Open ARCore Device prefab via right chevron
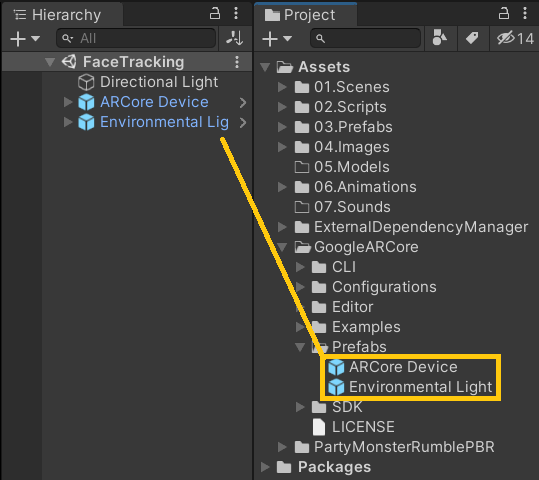The width and height of the screenshot is (539, 480). click(243, 102)
